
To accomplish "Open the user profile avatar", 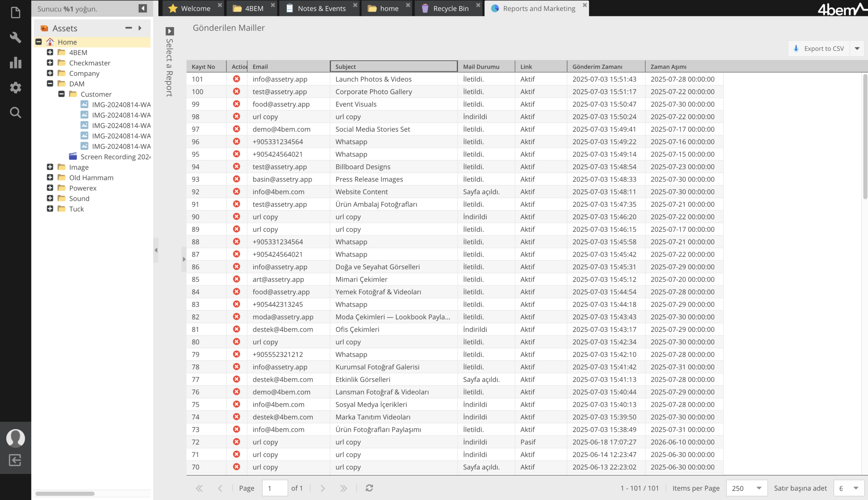I will click(16, 438).
